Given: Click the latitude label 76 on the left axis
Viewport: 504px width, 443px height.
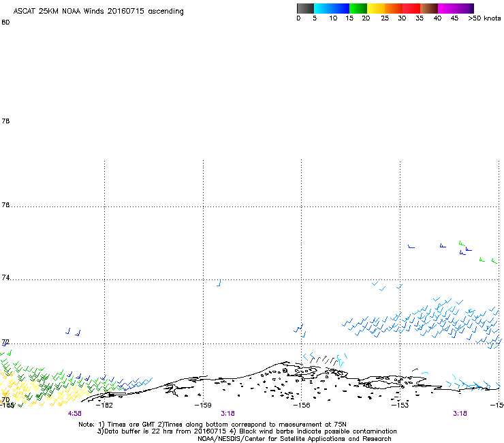Looking at the screenshot, I should [5, 205].
